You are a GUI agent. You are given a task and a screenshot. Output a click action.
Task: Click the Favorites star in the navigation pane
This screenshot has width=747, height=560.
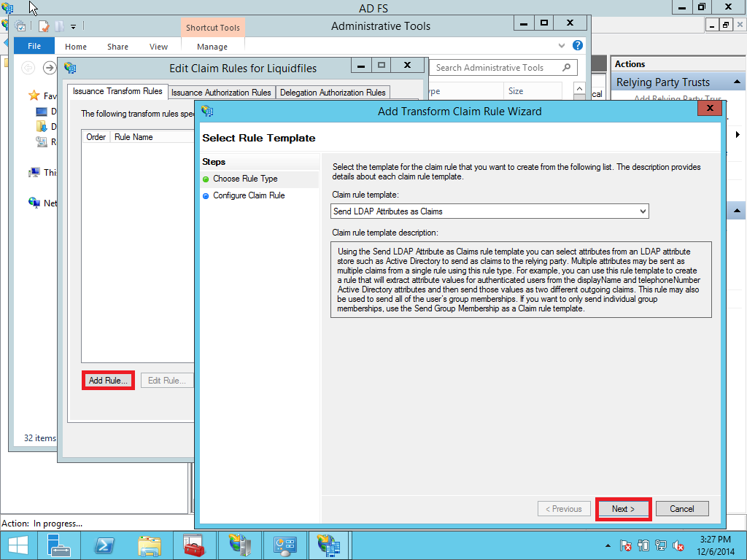[x=33, y=96]
